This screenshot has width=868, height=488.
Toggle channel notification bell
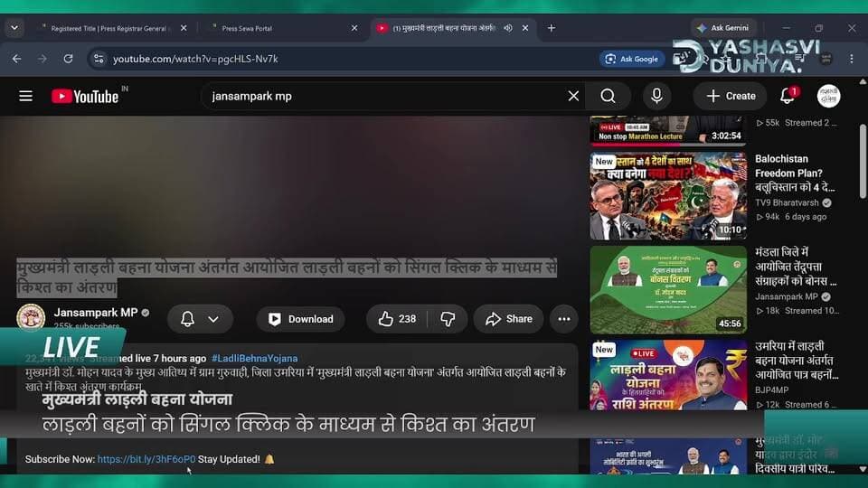[188, 319]
